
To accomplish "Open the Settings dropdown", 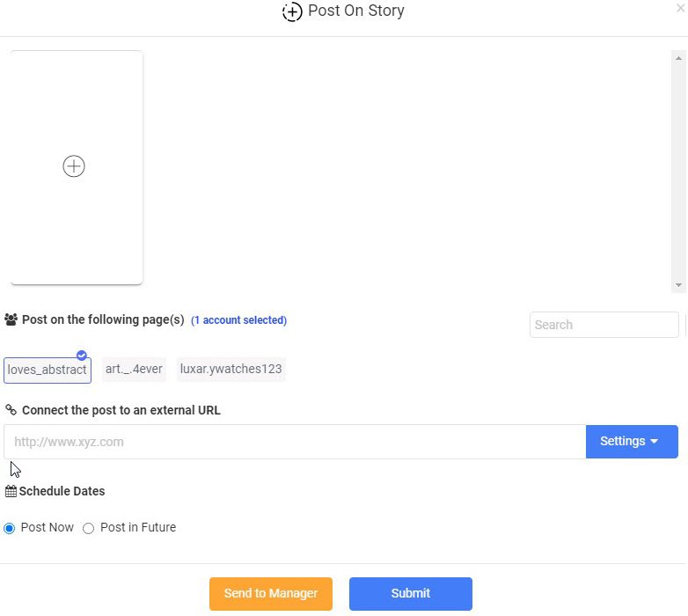I will (631, 442).
